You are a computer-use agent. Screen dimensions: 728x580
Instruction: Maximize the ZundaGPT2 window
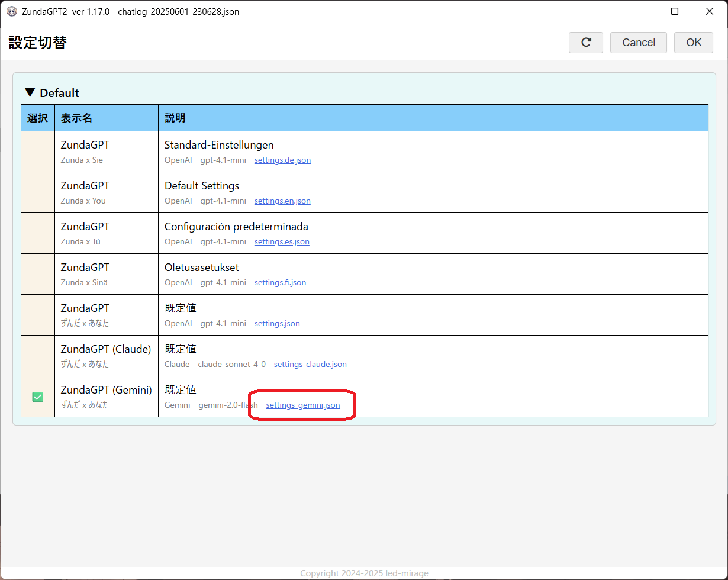click(675, 11)
